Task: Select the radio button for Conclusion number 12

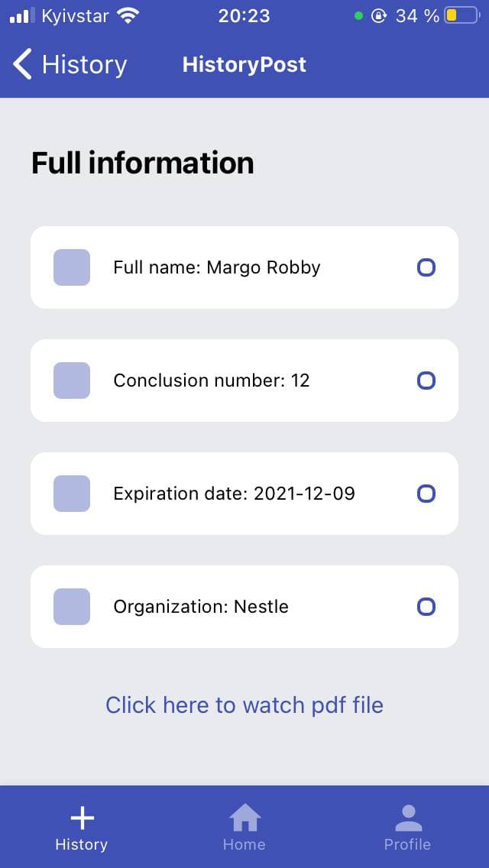Action: pyautogui.click(x=426, y=380)
